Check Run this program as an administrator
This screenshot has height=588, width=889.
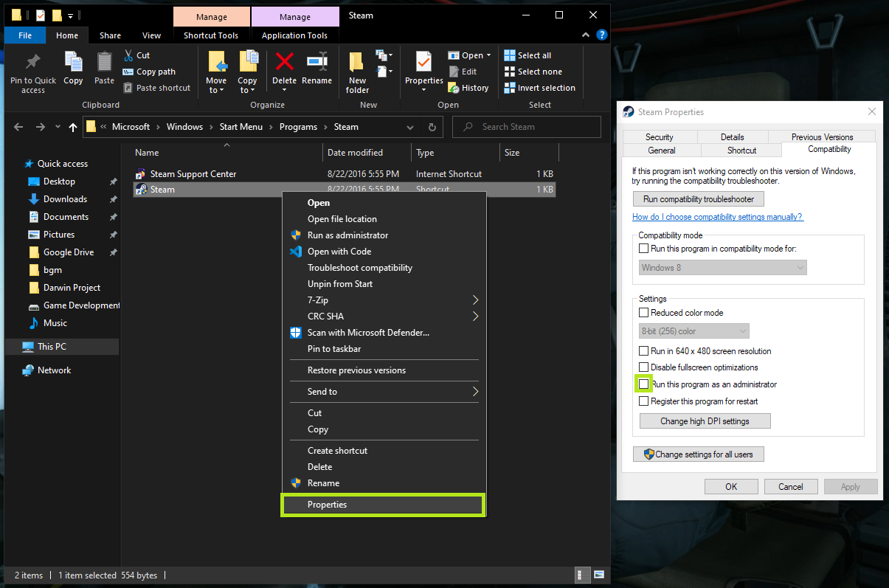[643, 384]
